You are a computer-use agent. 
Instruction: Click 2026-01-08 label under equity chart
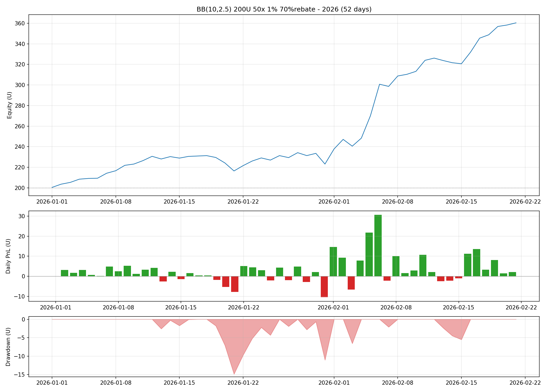pos(116,202)
